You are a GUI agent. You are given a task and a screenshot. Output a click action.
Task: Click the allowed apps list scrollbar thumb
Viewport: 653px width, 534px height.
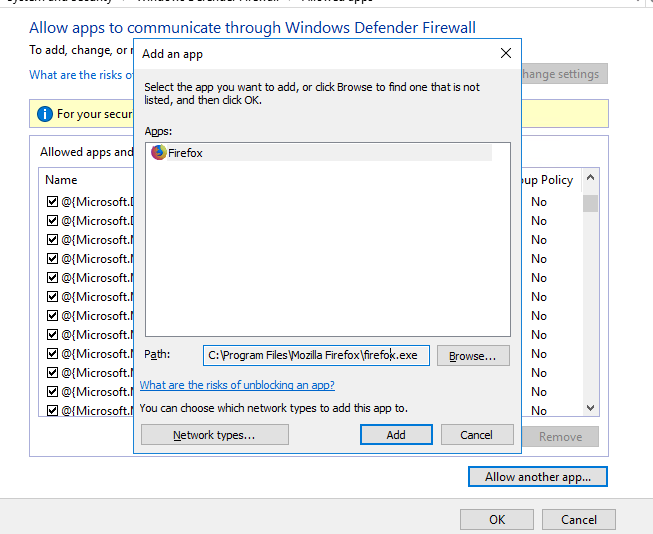click(x=590, y=203)
